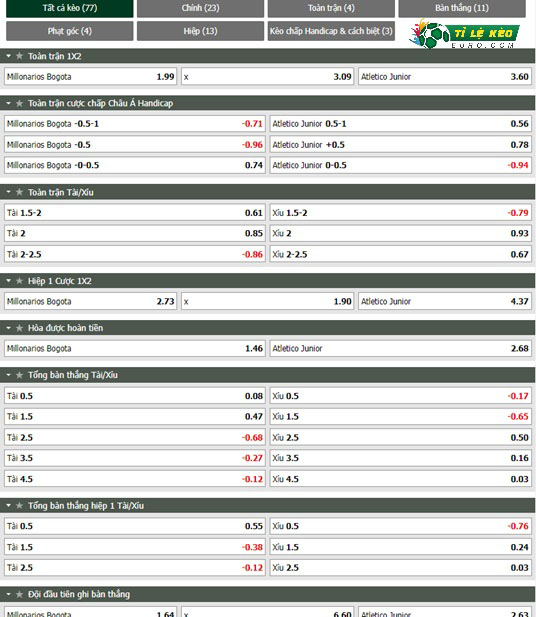Collapse Đội đầu tiên ghi bàn thắng arrow

[x=9, y=594]
